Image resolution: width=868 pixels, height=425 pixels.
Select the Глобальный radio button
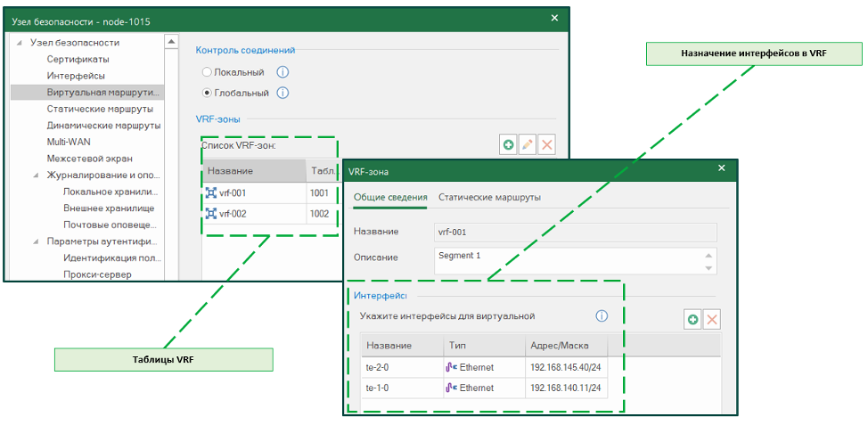pos(208,93)
